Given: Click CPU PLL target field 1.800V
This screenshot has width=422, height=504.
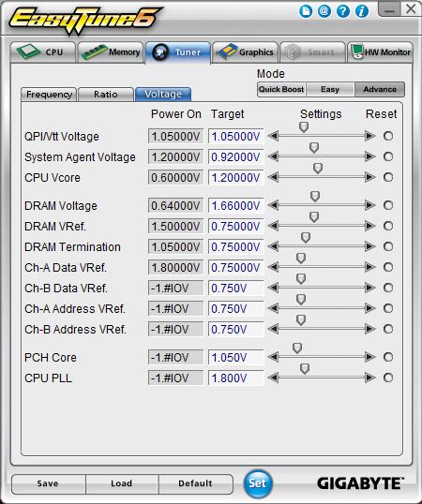Looking at the screenshot, I should coord(236,378).
